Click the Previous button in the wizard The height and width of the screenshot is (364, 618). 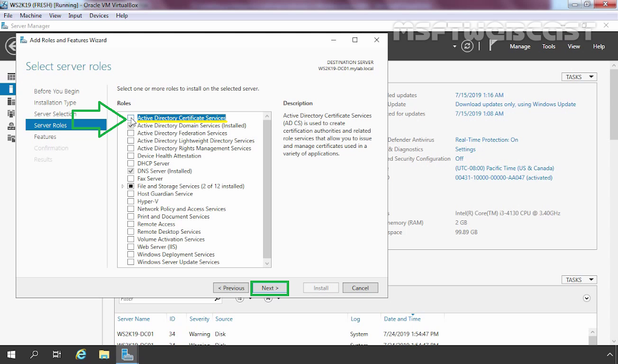(x=231, y=288)
